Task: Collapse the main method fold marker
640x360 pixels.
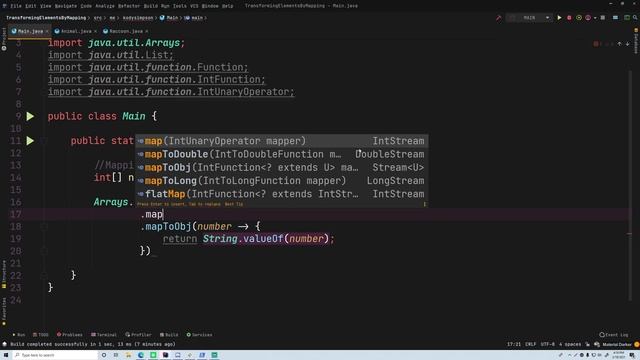Action: pos(44,141)
